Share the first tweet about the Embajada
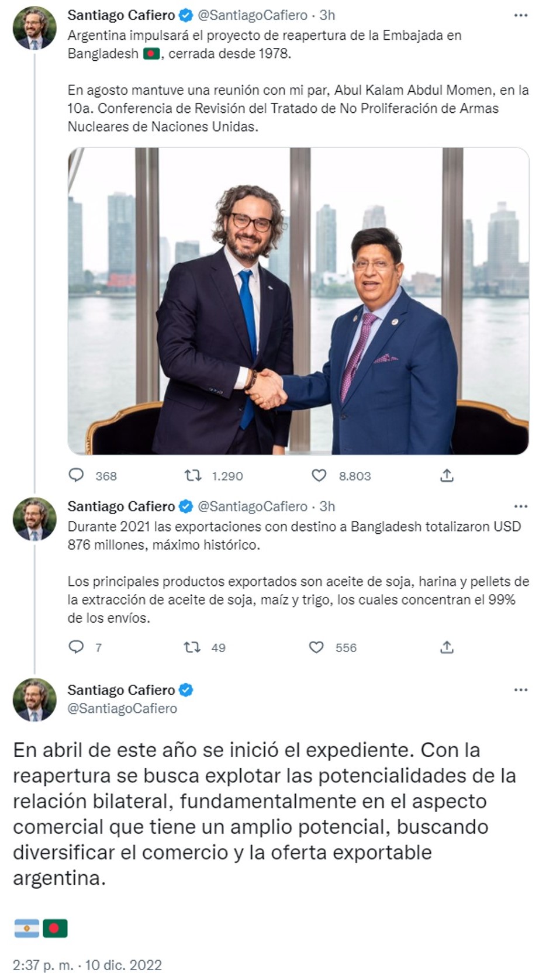 [x=447, y=475]
